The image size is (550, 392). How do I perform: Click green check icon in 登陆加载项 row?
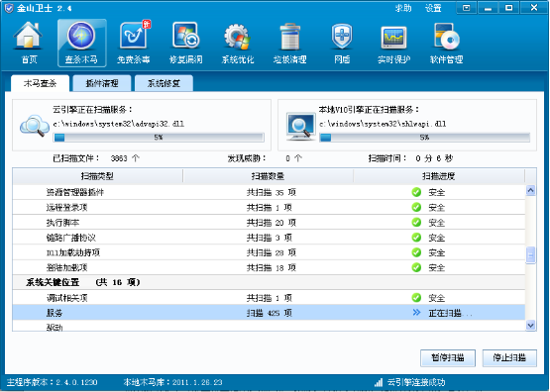point(416,267)
